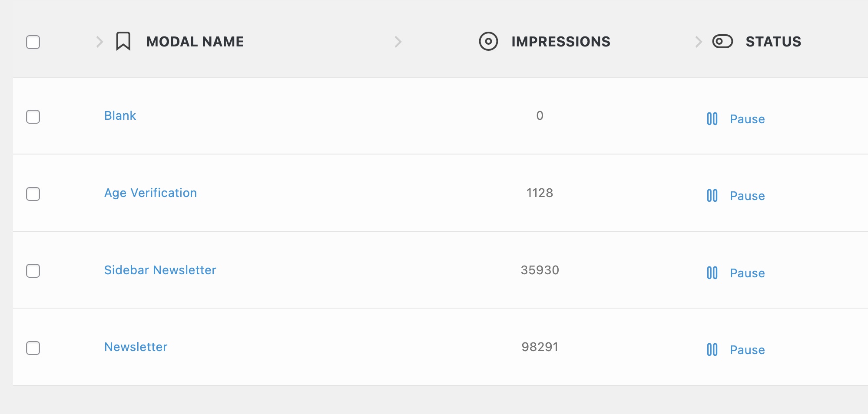The image size is (868, 414).
Task: Click the Status toggle icon in header
Action: (722, 42)
